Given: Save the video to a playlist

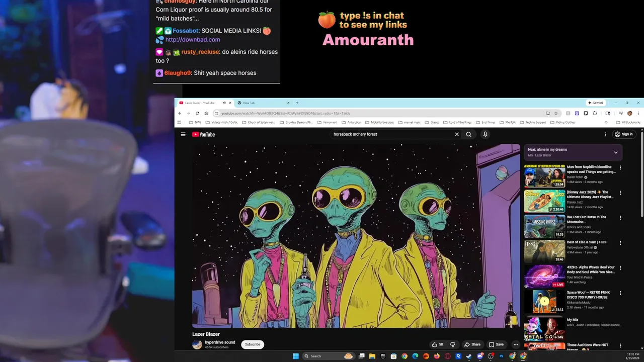Looking at the screenshot, I should coord(496,344).
